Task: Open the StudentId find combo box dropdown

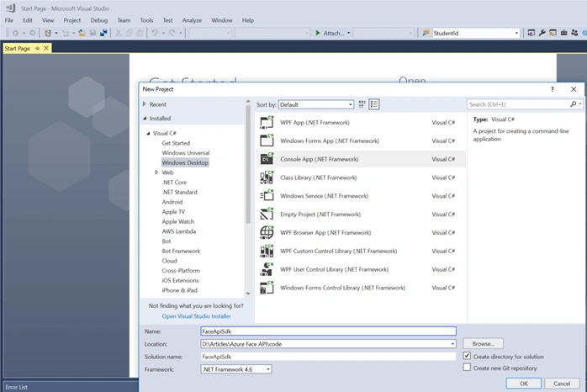Action: tap(516, 33)
